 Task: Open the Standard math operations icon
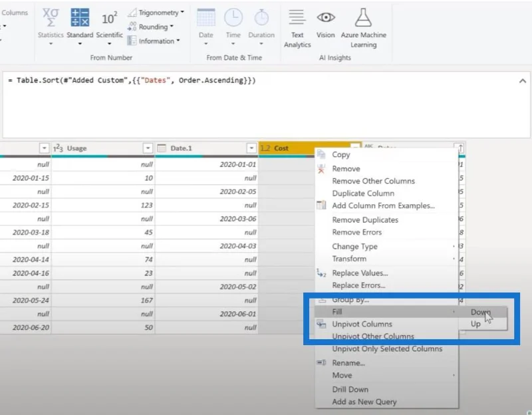tap(80, 18)
